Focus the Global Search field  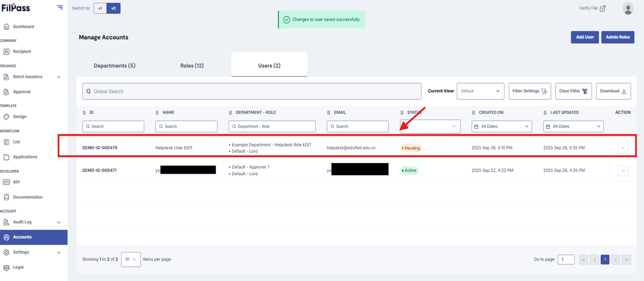click(252, 91)
